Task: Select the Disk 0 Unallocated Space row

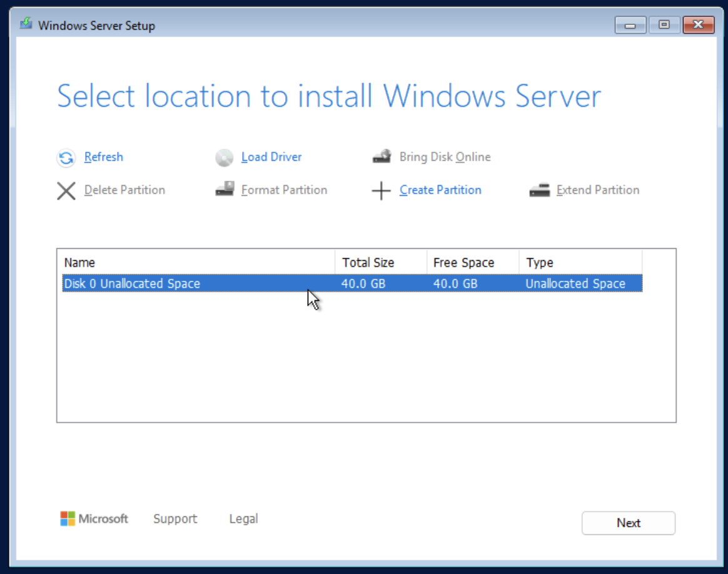Action: click(x=352, y=283)
